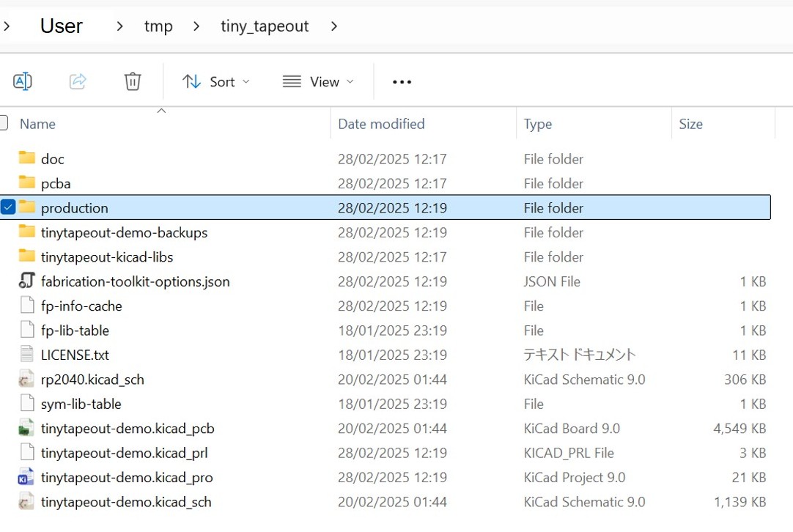Screen dimensions: 793x532
Task: Expand the chevron between User and tmp
Action: pyautogui.click(x=119, y=26)
